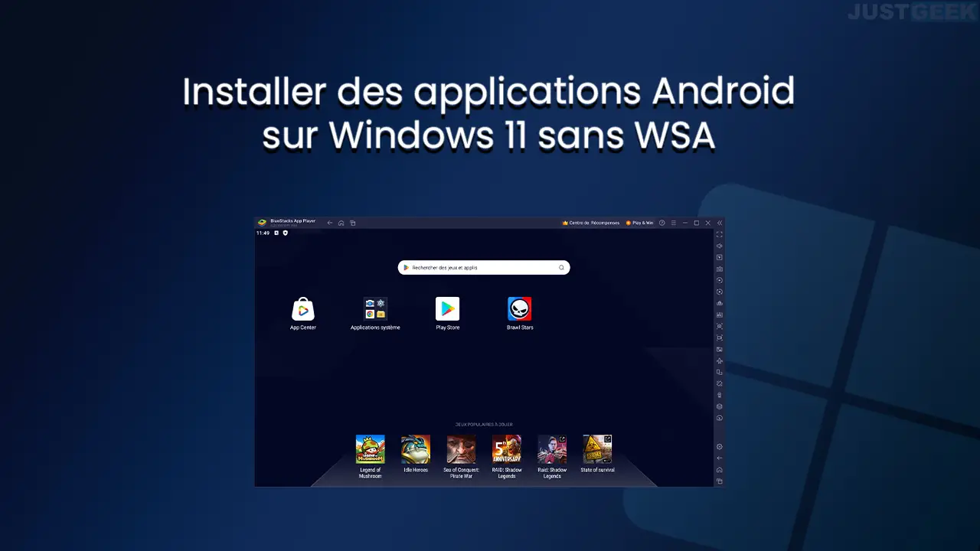
Task: Minimize the BlueStacks window
Action: point(685,223)
